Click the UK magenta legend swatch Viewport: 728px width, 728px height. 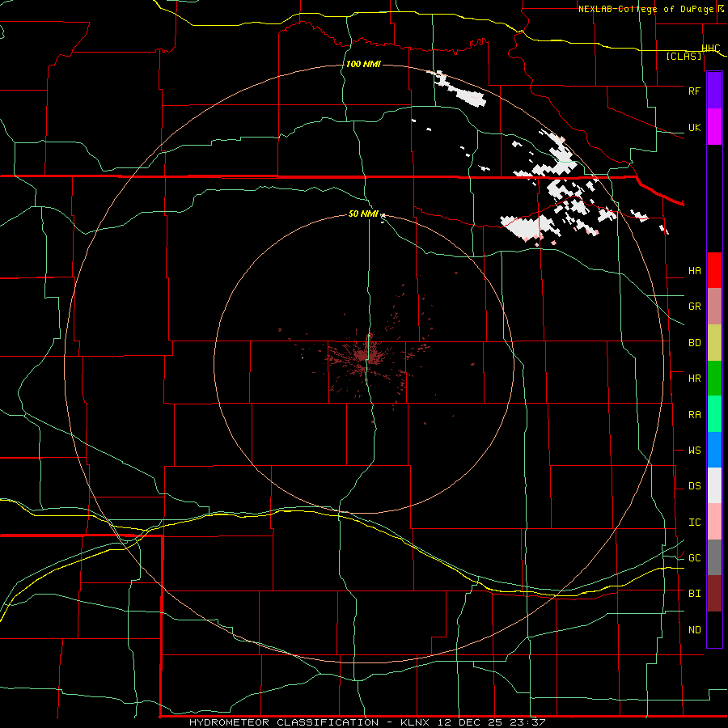coord(714,127)
